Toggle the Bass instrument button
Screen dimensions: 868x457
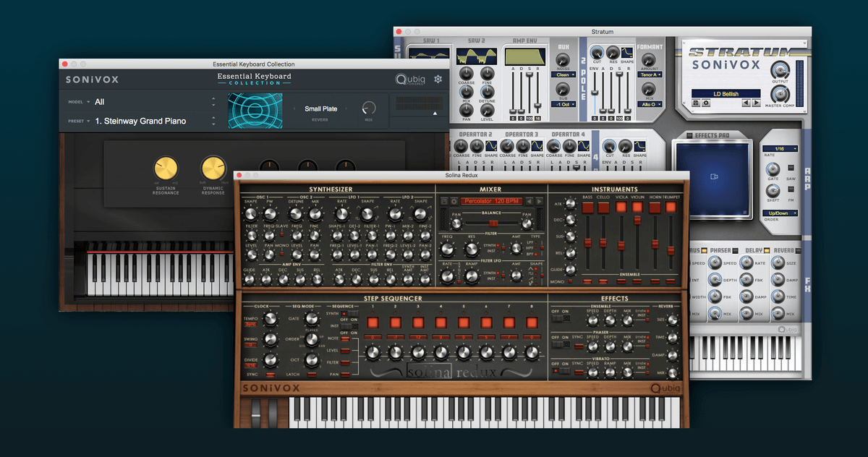coord(589,208)
